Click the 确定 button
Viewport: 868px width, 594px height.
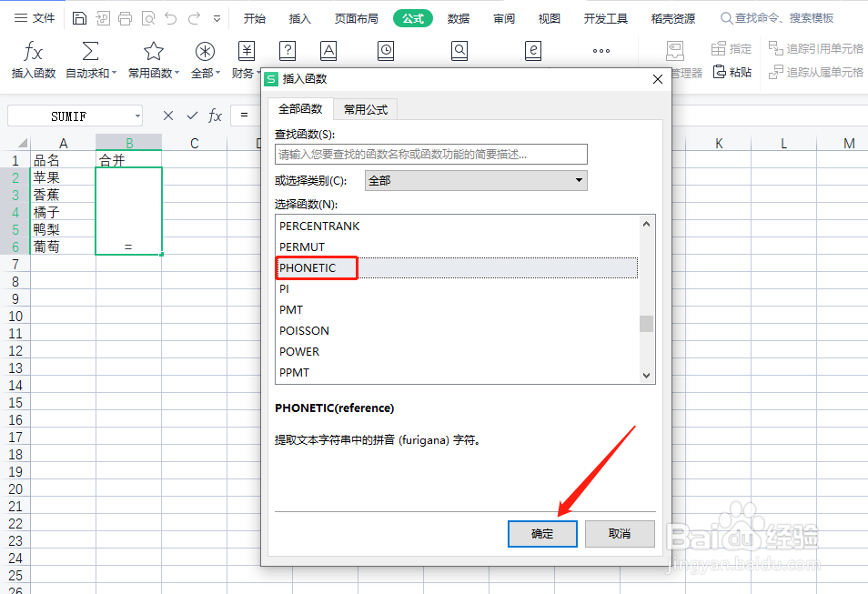pyautogui.click(x=541, y=534)
